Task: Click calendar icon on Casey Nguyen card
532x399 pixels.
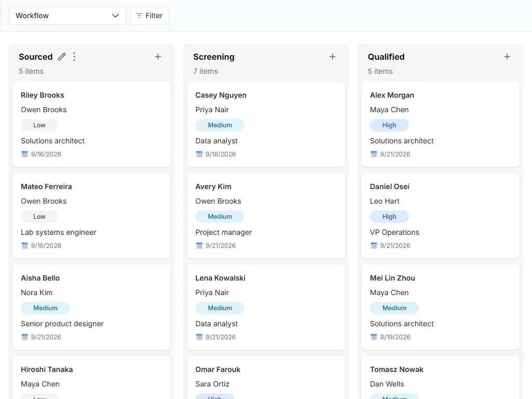Action: [x=199, y=154]
